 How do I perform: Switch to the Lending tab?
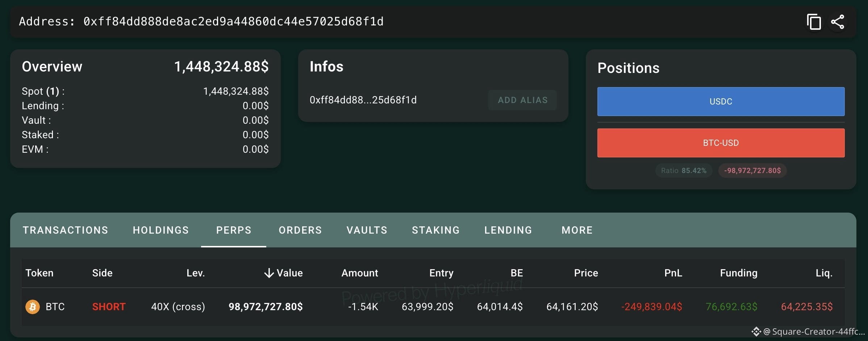(x=508, y=230)
